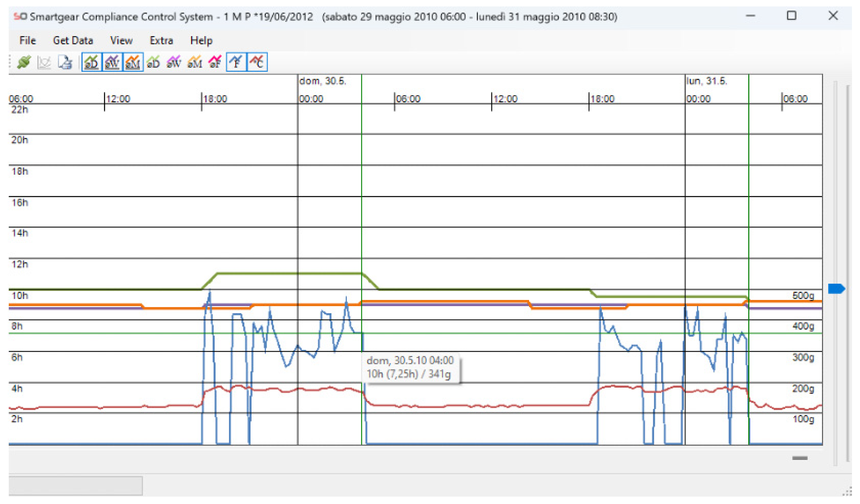The height and width of the screenshot is (504, 860).
Task: Click the pink aF graph icon
Action: [215, 62]
